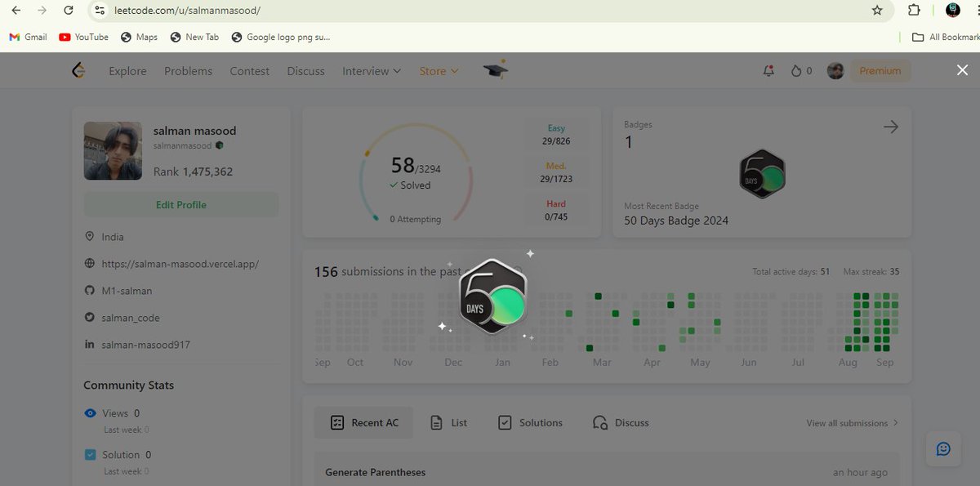The image size is (980, 486).
Task: Click the Solution check icon in Community Stats
Action: click(91, 455)
